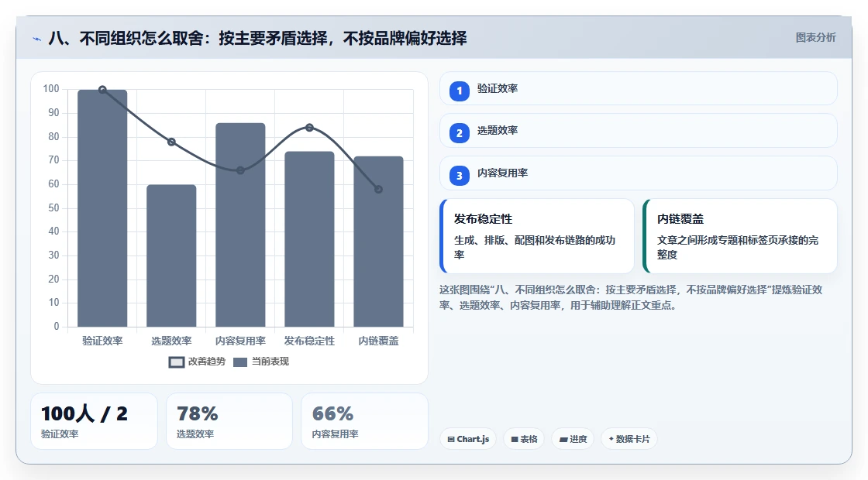The image size is (868, 480).
Task: Click the 数据卡片 tag chip
Action: coord(629,439)
